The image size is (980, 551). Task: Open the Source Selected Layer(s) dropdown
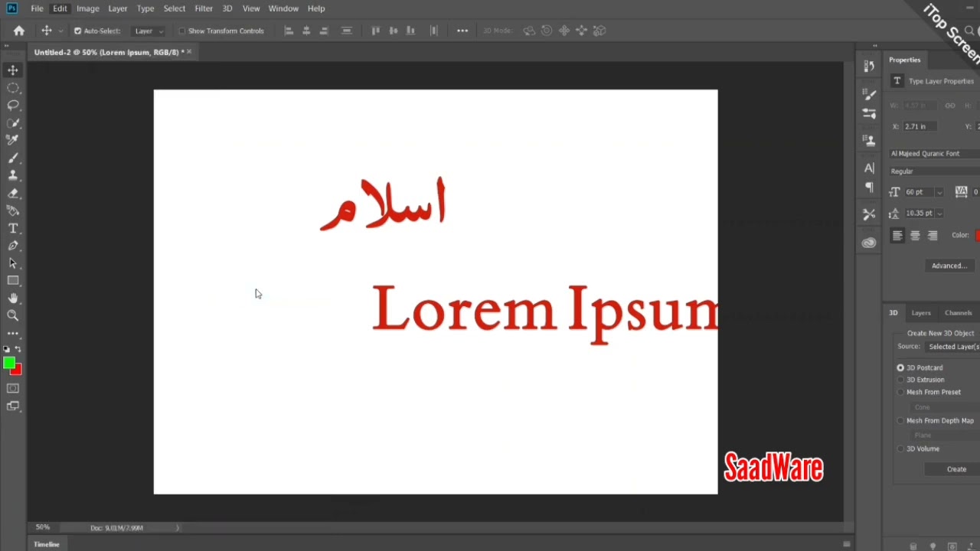(x=952, y=347)
